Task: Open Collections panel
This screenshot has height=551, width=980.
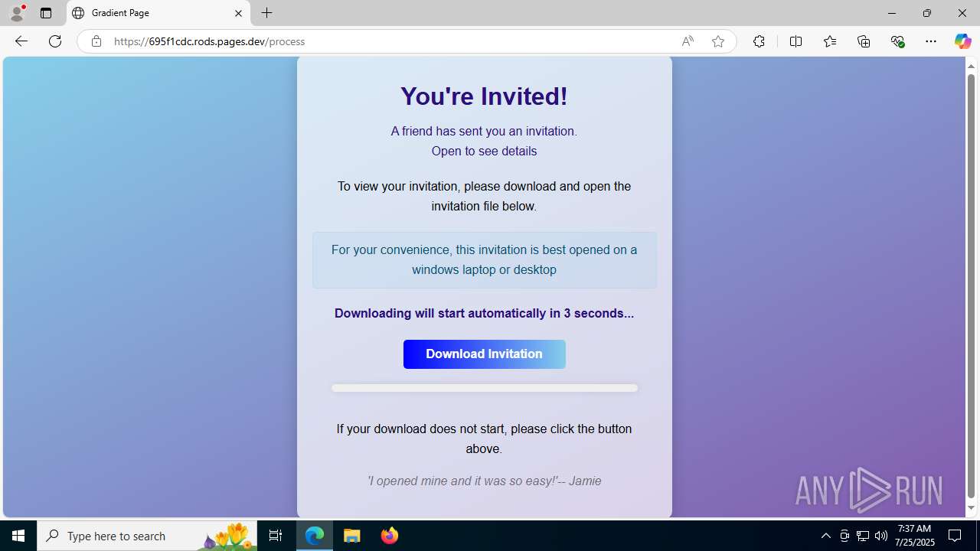Action: [x=864, y=41]
